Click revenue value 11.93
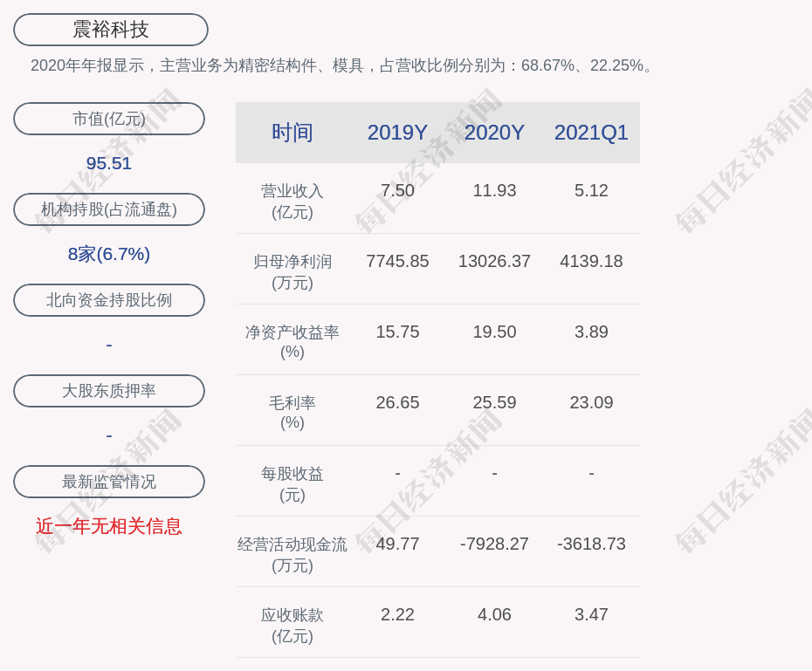Image resolution: width=812 pixels, height=671 pixels. pos(494,190)
